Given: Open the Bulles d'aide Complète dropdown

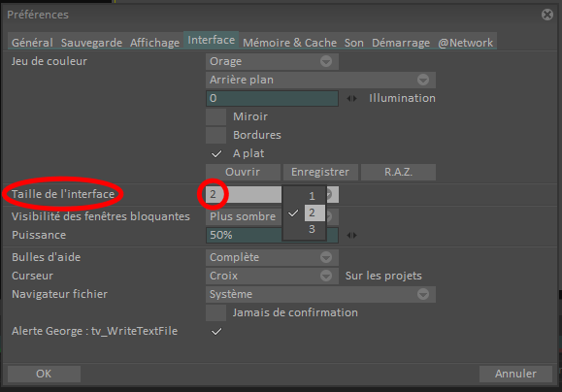Looking at the screenshot, I should pos(272,257).
